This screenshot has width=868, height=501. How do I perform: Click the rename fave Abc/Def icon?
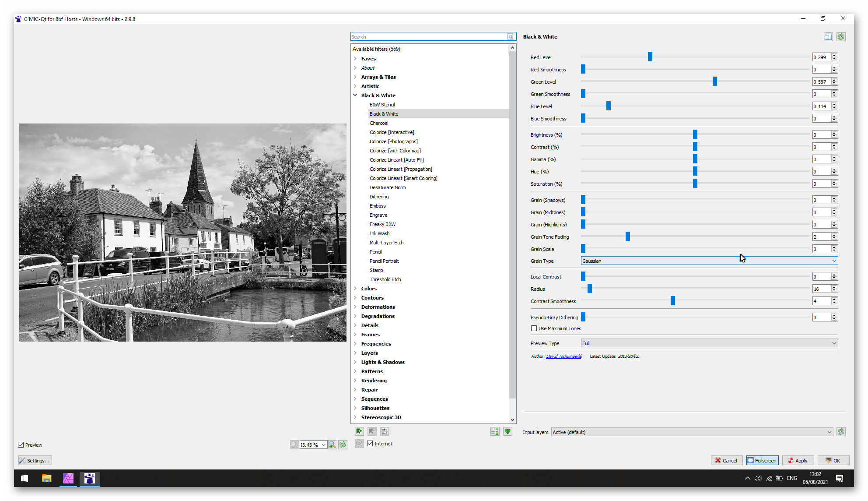point(385,431)
